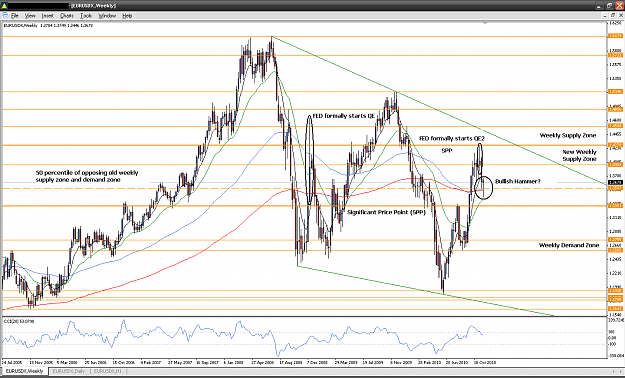Click the yellow triangle application icon in title bar
Viewport: 625px width, 378px height.
tap(4, 6)
